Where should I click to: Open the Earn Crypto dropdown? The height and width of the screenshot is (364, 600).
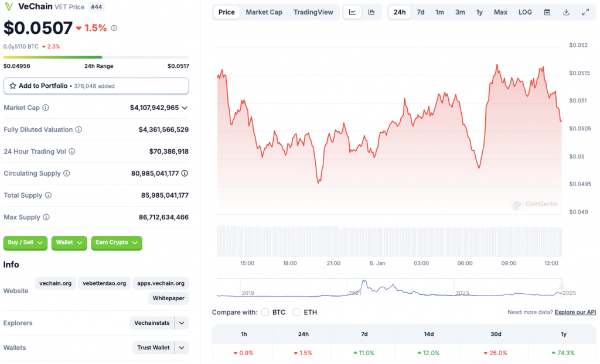(117, 242)
